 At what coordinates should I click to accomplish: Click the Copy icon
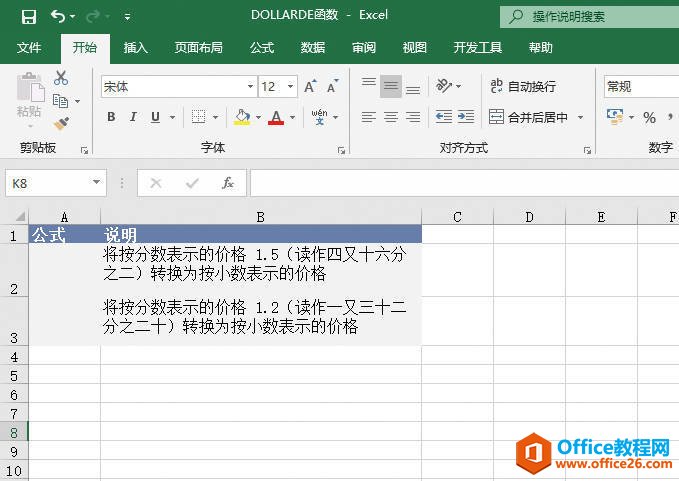60,101
